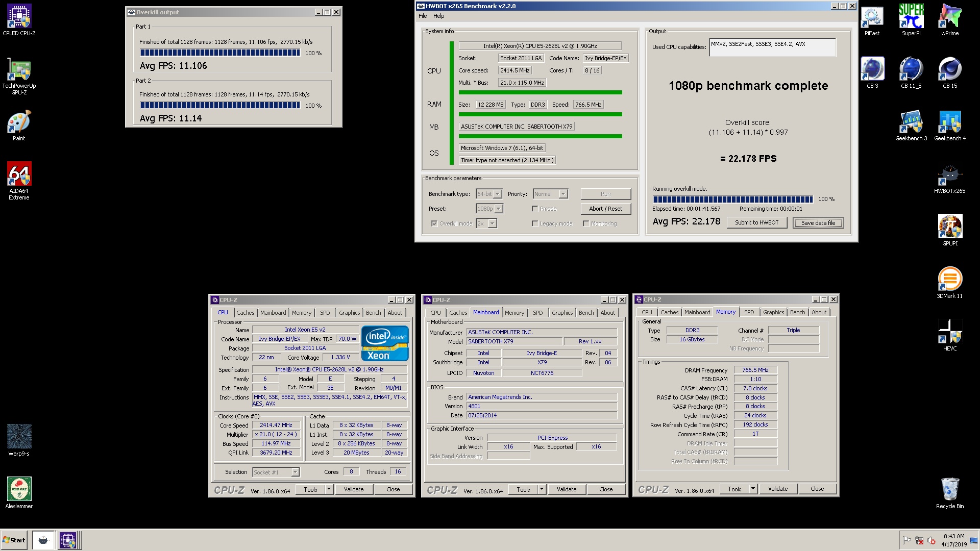Expand Tools arrow in Mainboard CPU-Z window
Image resolution: width=980 pixels, height=551 pixels.
(542, 489)
